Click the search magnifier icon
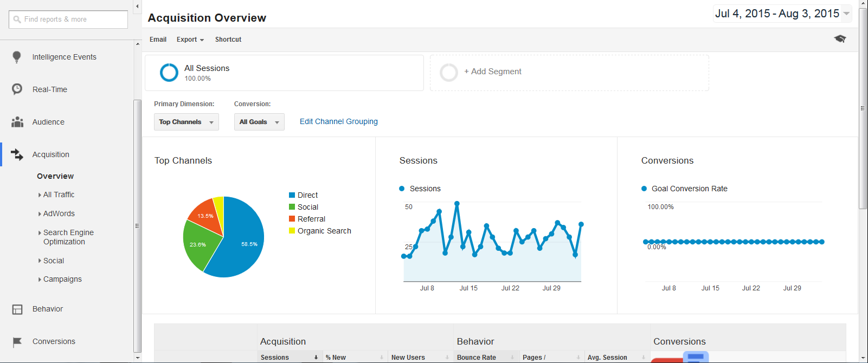The width and height of the screenshot is (868, 363). point(17,20)
